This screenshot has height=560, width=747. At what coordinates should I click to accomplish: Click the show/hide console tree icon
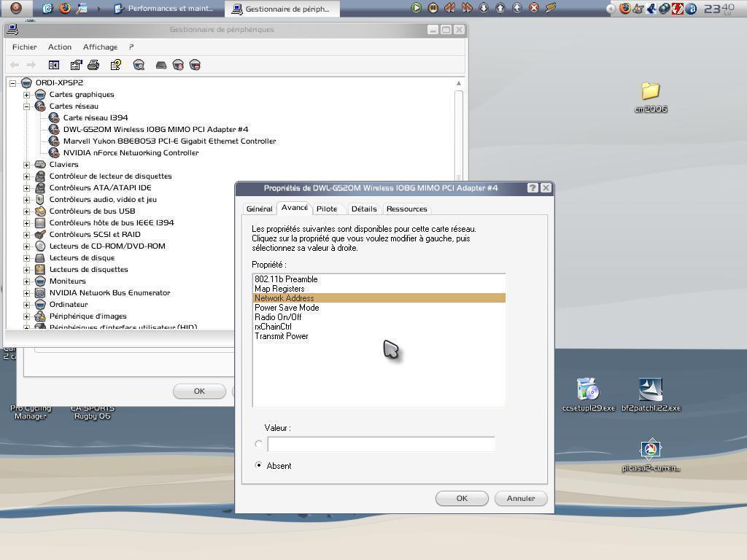click(54, 65)
